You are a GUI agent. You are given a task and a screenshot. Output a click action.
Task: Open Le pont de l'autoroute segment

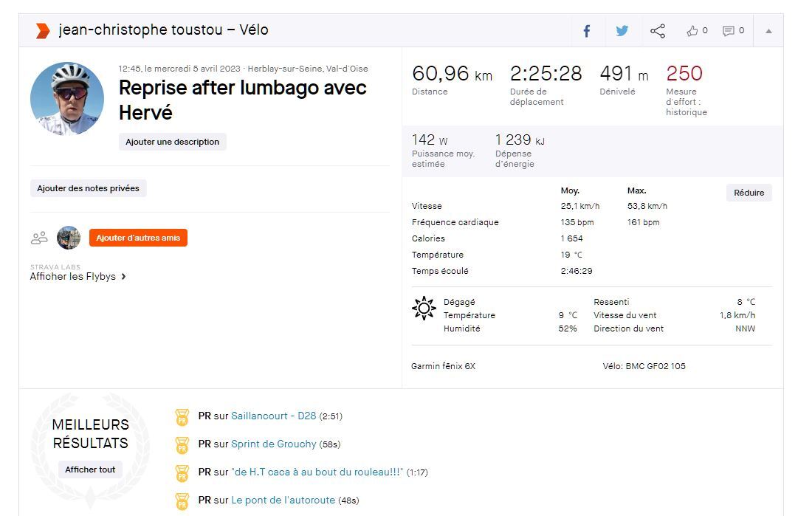click(x=283, y=500)
